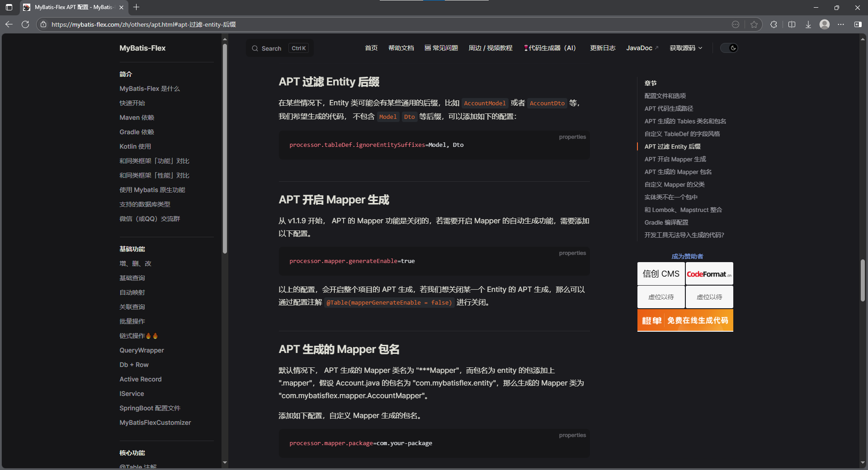Screen dimensions: 868x470
Task: Click the browser extensions puzzle icon
Action: [x=774, y=24]
